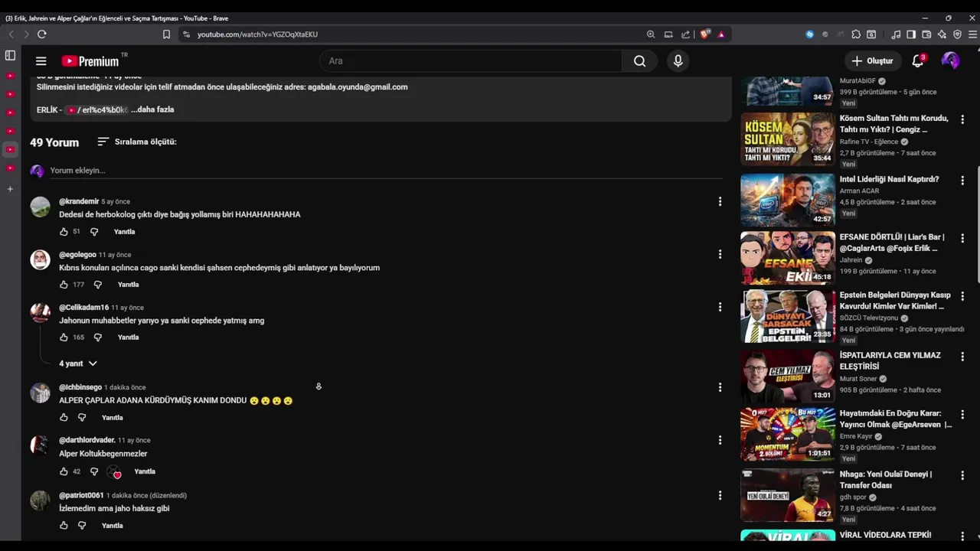The height and width of the screenshot is (551, 980).
Task: Expand the 4 yanıt replies
Action: pyautogui.click(x=78, y=364)
